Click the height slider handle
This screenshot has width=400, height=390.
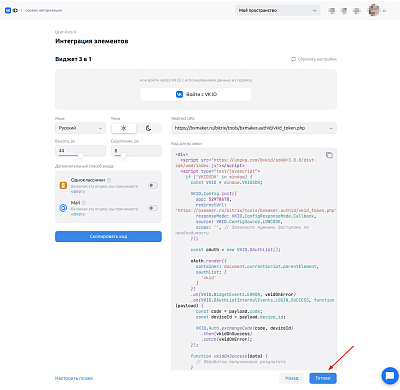click(80, 155)
